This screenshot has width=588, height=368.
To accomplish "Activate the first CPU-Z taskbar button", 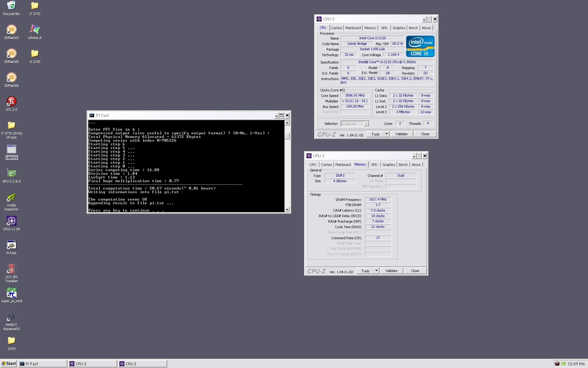I will 92,364.
